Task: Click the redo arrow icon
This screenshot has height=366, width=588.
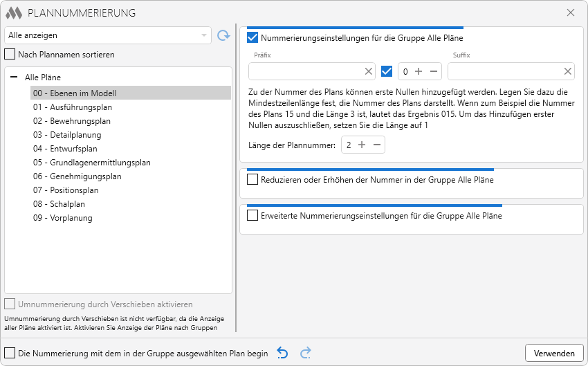Action: (x=305, y=353)
